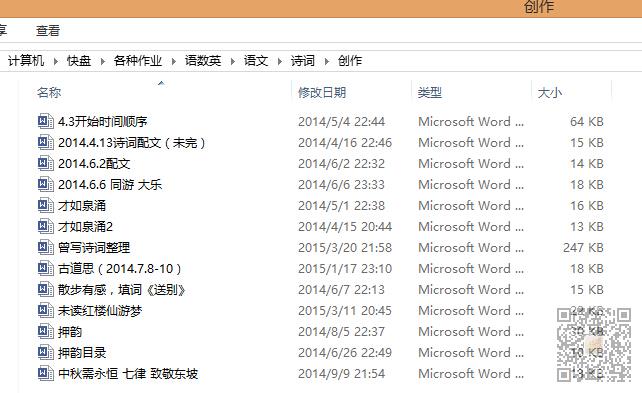Expand arrow after 诗词 breadcrumb

point(326,61)
